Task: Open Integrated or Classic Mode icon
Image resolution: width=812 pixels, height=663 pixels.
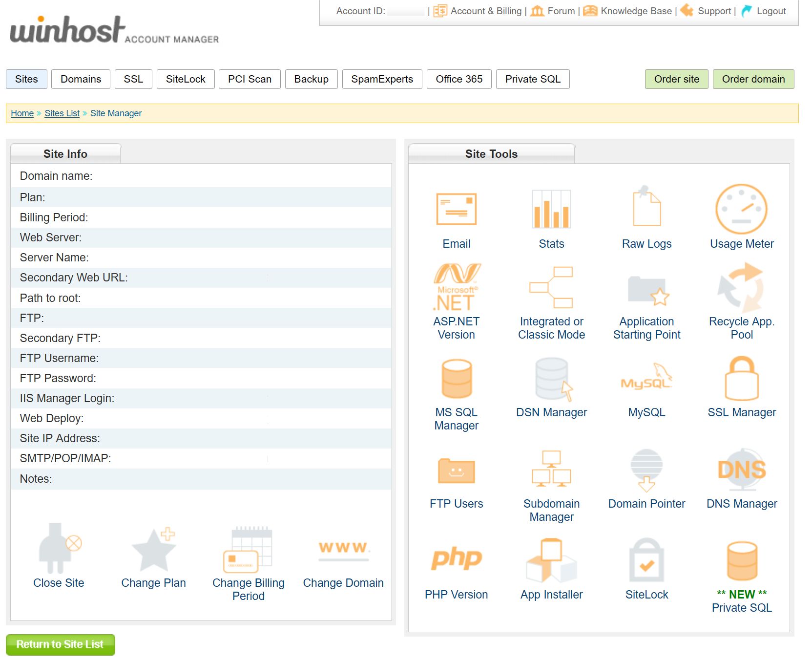Action: tap(551, 287)
